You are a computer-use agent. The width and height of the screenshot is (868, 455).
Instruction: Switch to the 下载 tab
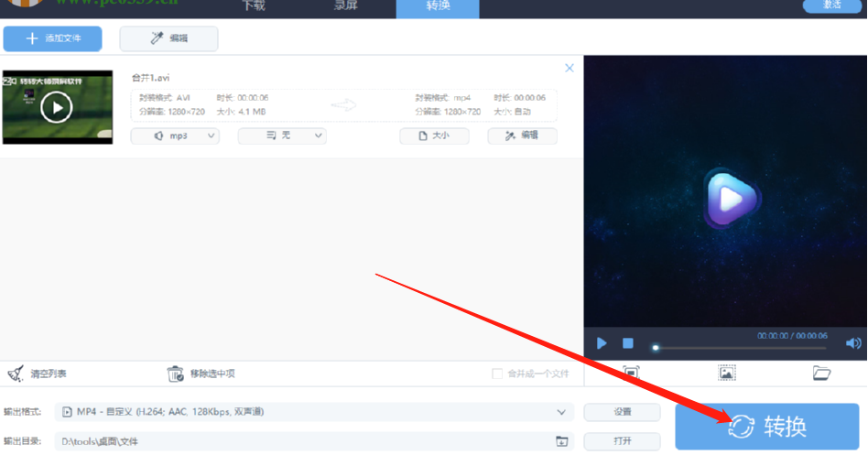click(254, 6)
